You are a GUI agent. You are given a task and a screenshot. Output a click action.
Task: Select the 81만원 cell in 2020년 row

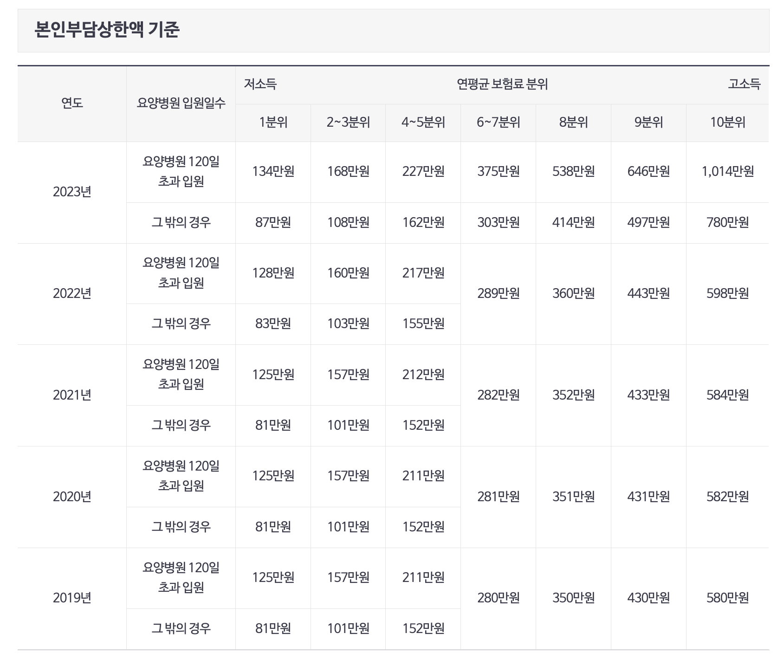point(272,526)
